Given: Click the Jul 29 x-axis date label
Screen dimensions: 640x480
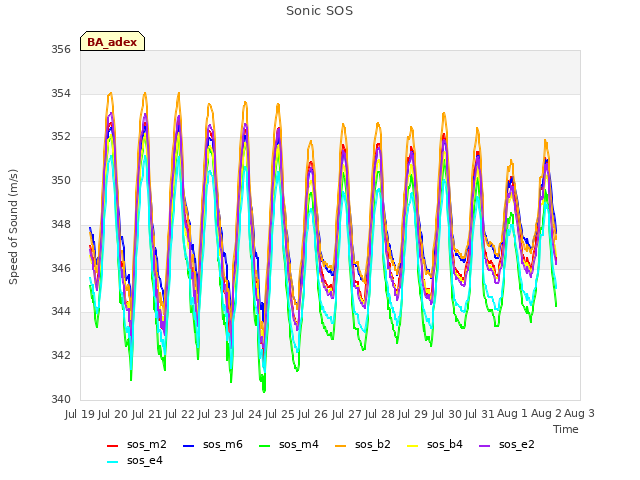Looking at the screenshot, I should 413,414.
